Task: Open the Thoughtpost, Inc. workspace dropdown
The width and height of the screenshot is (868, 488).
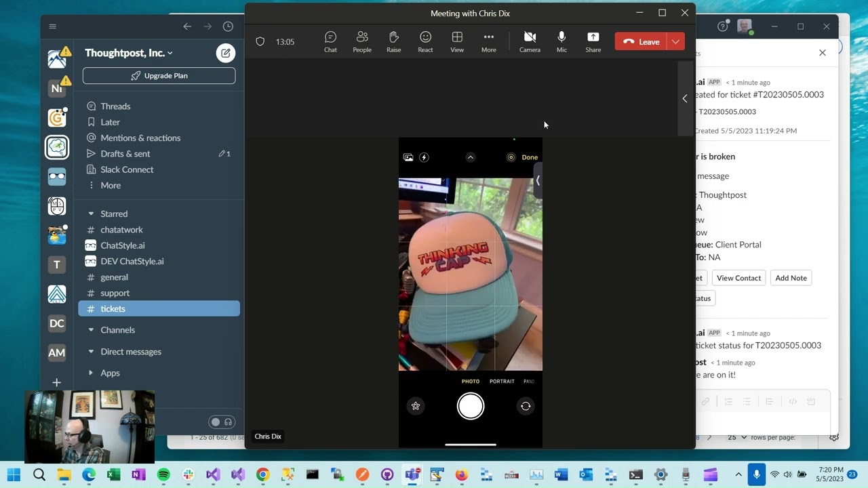Action: [x=129, y=53]
